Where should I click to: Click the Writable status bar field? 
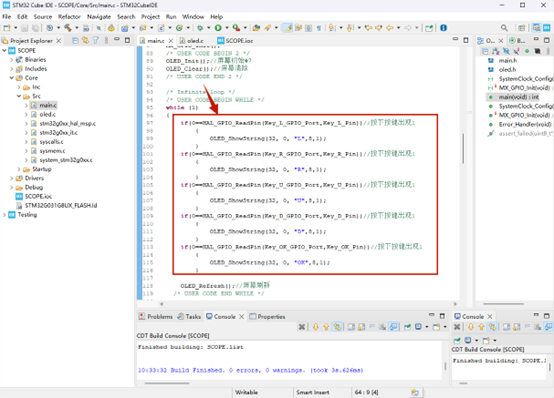[246, 392]
